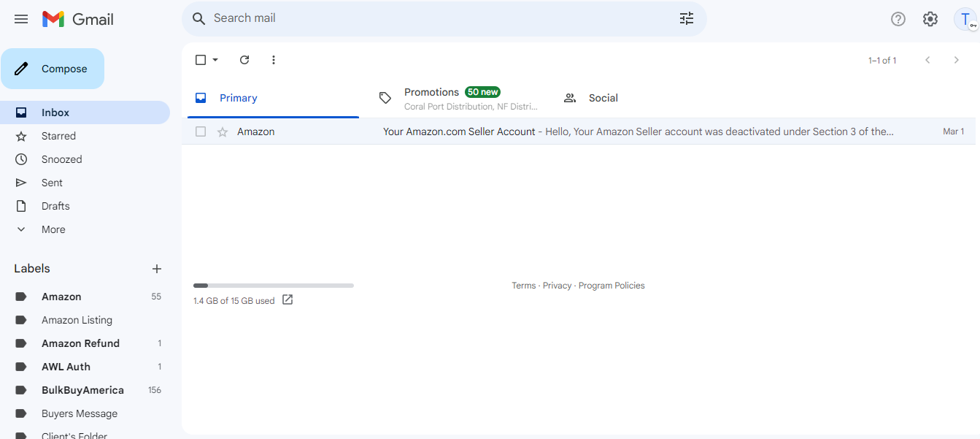Click BulkBuyAmerica unread count 156
This screenshot has width=980, height=439.
[155, 390]
